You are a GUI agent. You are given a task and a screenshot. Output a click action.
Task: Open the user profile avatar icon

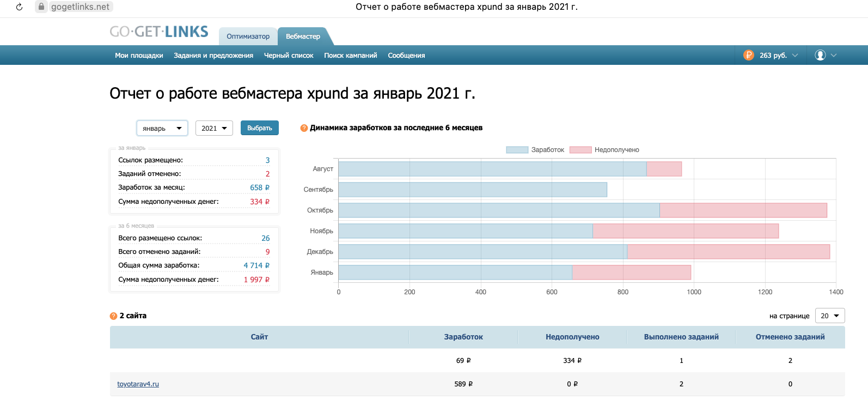(x=820, y=55)
